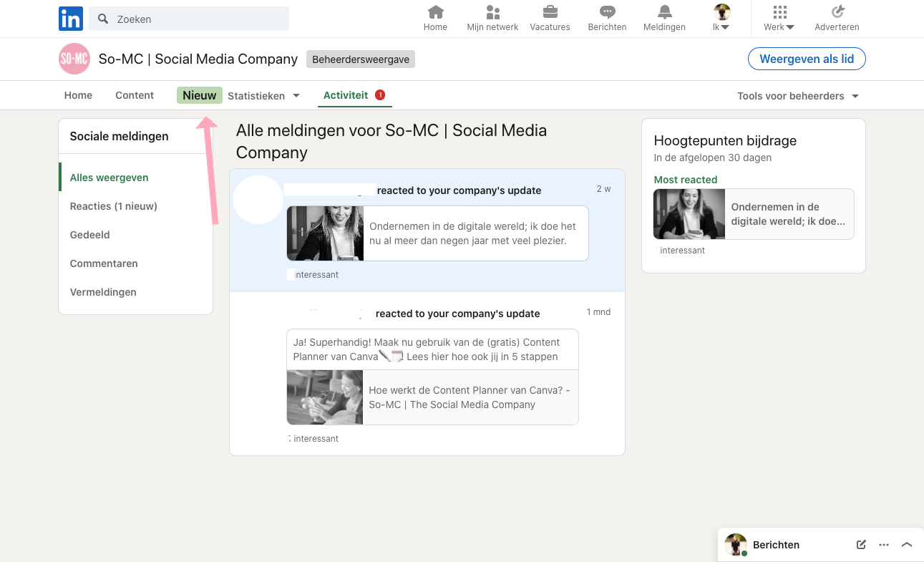Click the 'Most reacted' label
The height and width of the screenshot is (562, 924).
click(686, 180)
